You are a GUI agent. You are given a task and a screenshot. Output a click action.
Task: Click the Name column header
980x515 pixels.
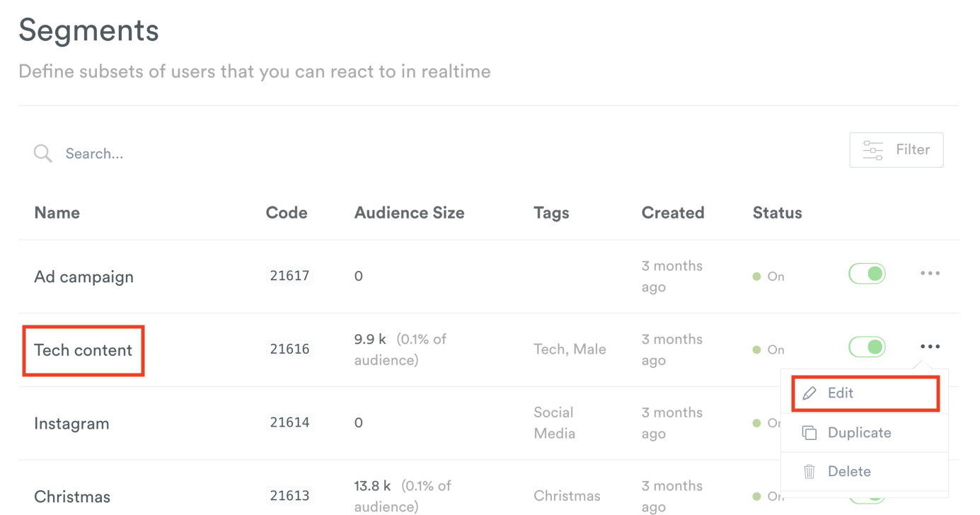point(57,213)
